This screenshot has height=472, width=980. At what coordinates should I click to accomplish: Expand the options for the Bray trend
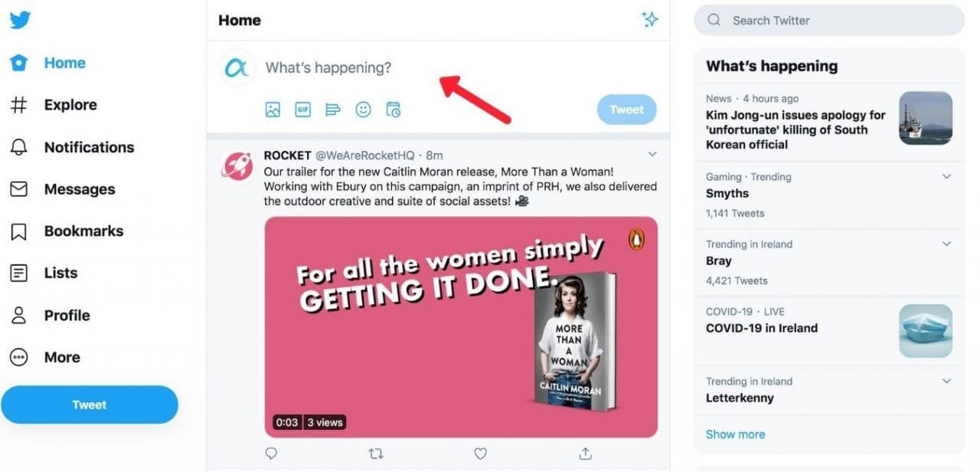(948, 244)
